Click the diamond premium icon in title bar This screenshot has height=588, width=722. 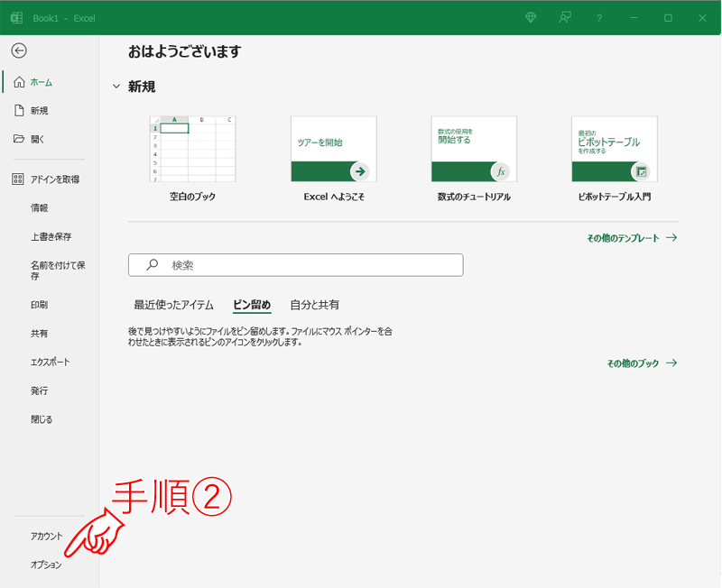(x=531, y=17)
